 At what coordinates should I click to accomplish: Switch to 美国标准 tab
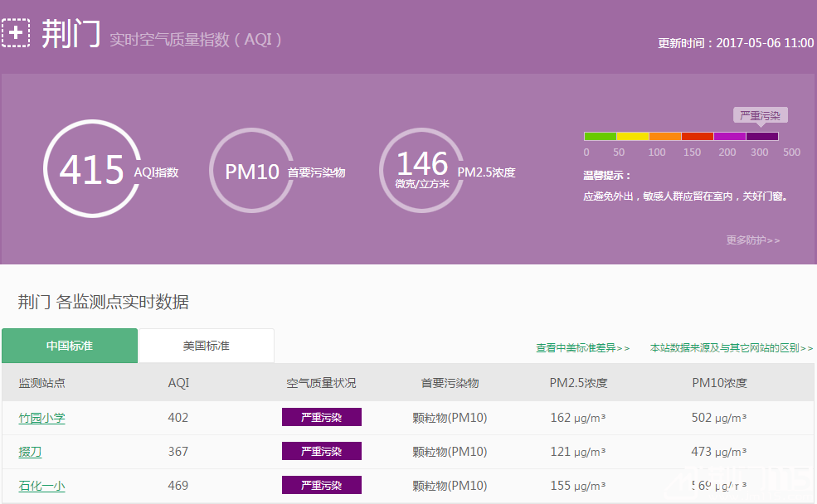[x=206, y=346]
